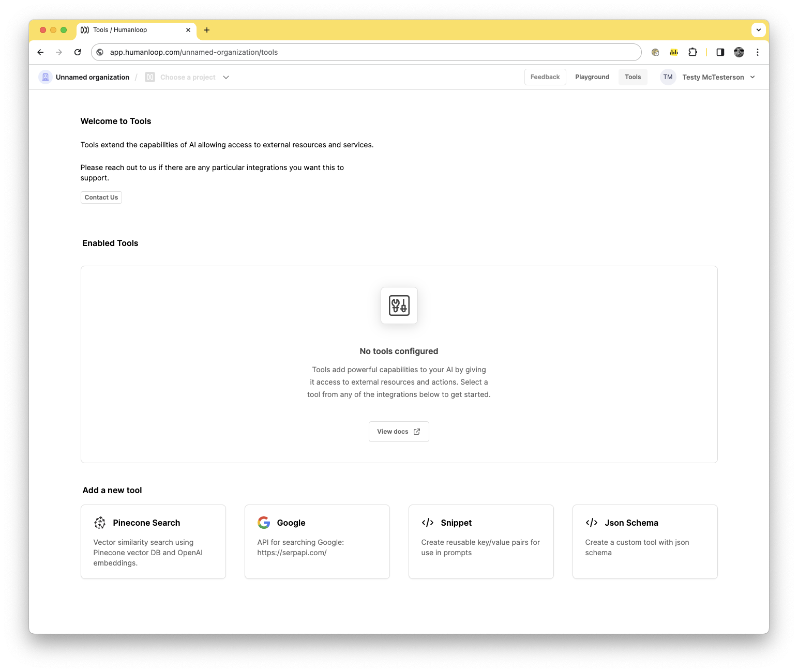
Task: Select the Tools nav item
Action: point(633,77)
